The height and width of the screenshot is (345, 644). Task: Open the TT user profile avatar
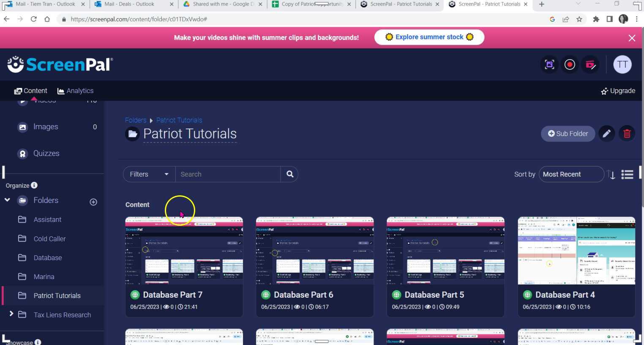tap(622, 65)
